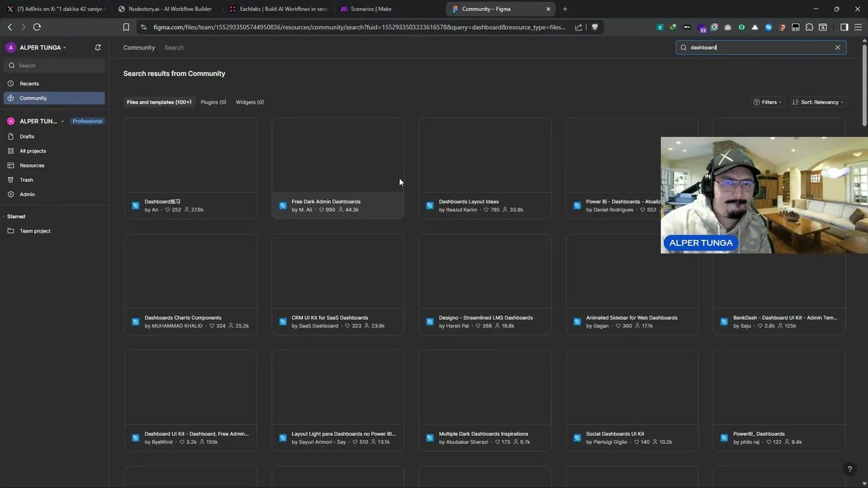868x488 pixels.
Task: Switch to the Nodestory.ai browser tab
Action: (166, 9)
